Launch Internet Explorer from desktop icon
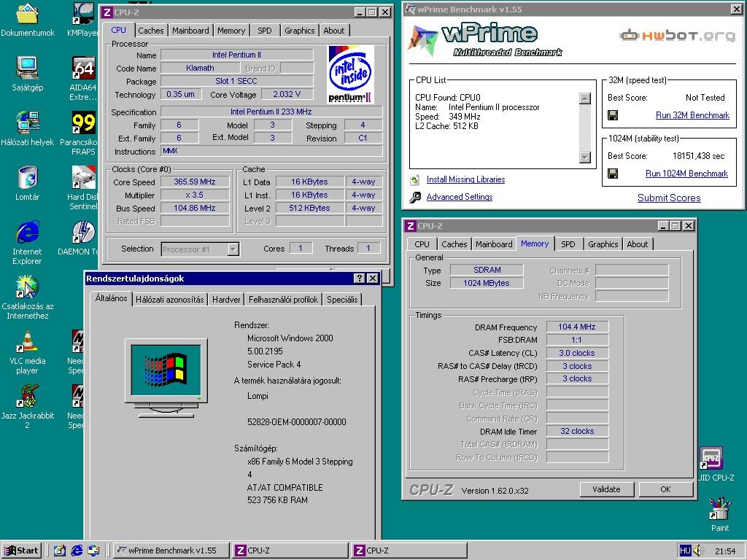747x560 pixels. (x=27, y=232)
